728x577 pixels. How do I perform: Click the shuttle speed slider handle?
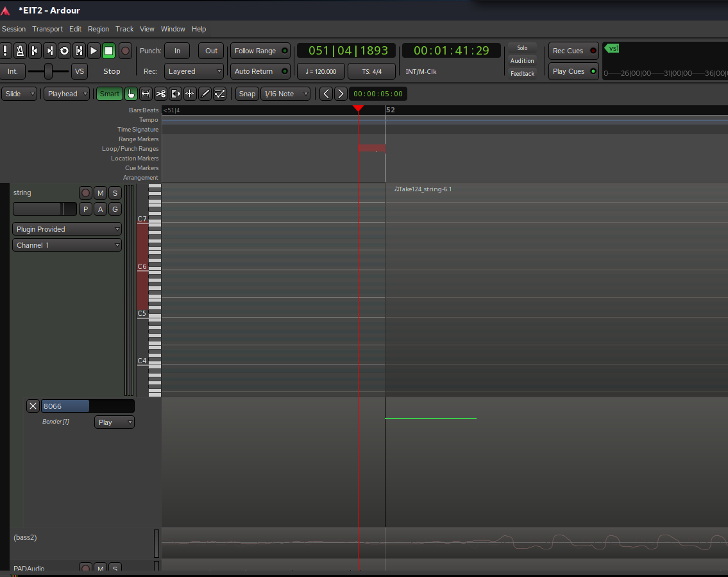point(48,71)
